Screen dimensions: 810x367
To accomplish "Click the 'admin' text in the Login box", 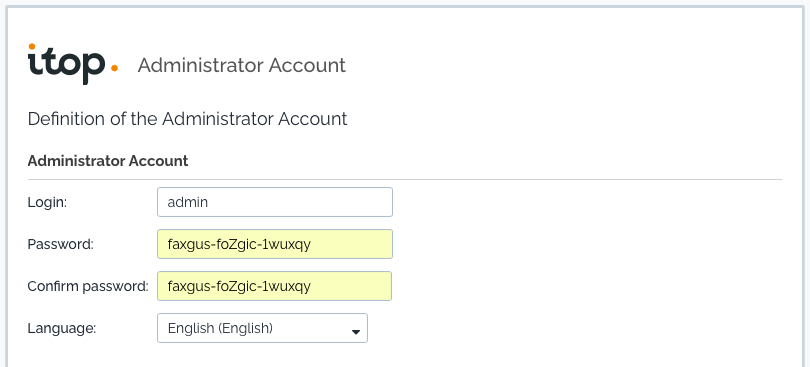I will (x=188, y=202).
